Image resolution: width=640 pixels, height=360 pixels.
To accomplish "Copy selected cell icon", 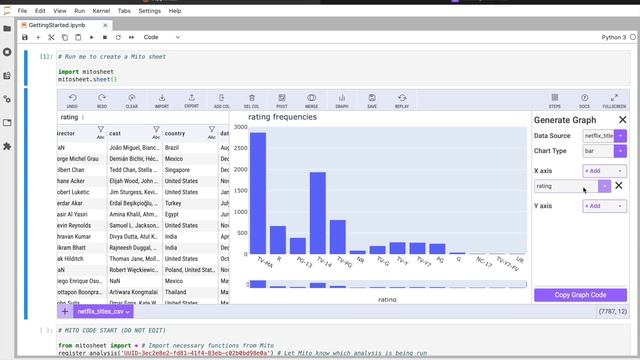I will pyautogui.click(x=64, y=37).
